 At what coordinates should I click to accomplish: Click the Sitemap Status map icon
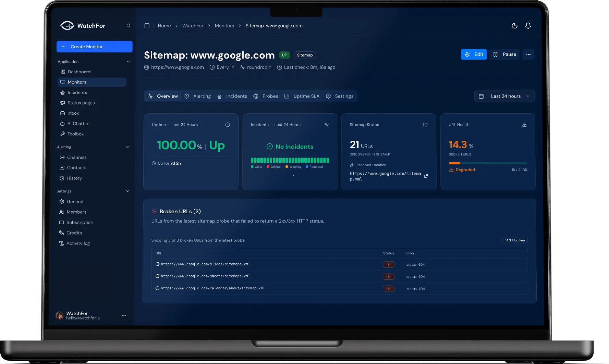[425, 125]
